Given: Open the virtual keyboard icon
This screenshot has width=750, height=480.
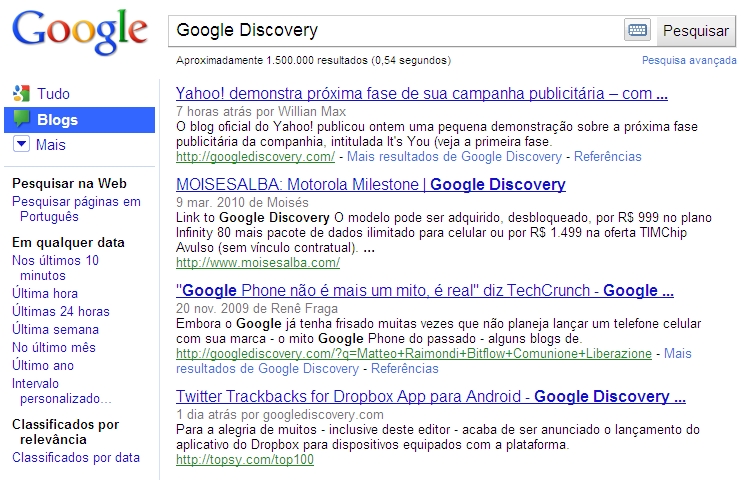Looking at the screenshot, I should (x=637, y=30).
